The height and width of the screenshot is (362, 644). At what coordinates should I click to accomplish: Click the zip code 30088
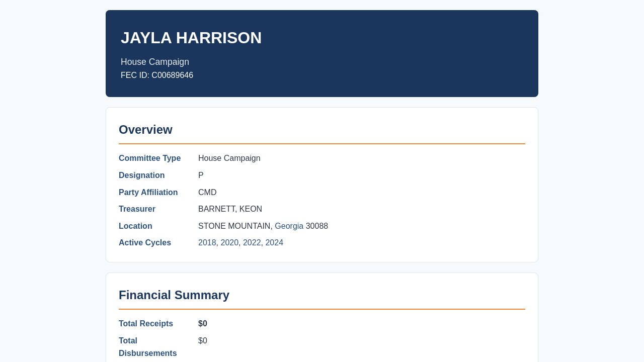click(317, 226)
